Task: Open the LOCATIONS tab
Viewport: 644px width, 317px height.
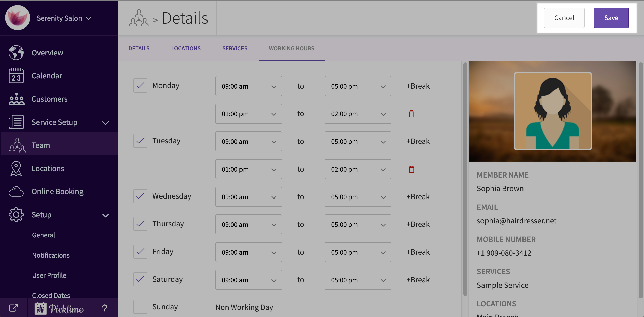Action: [186, 48]
